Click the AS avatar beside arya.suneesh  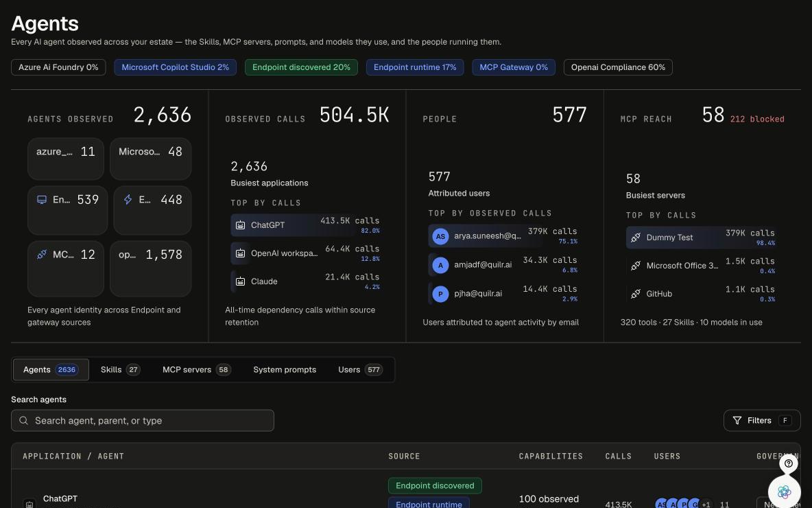click(x=440, y=236)
